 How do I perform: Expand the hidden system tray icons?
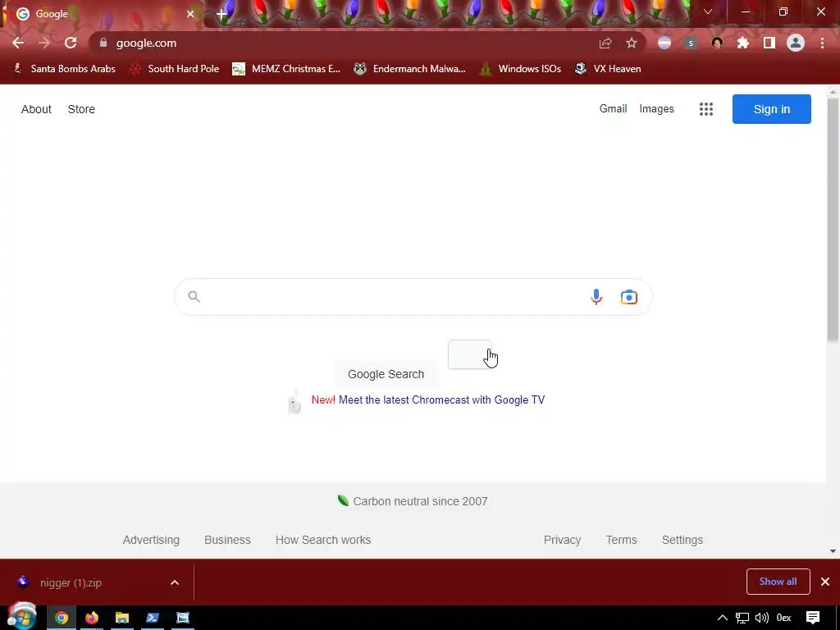point(723,618)
